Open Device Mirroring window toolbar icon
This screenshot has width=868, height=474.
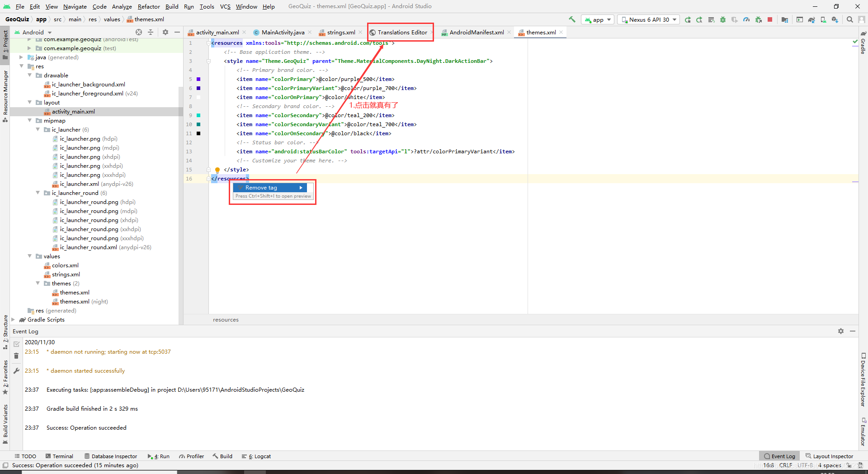800,19
